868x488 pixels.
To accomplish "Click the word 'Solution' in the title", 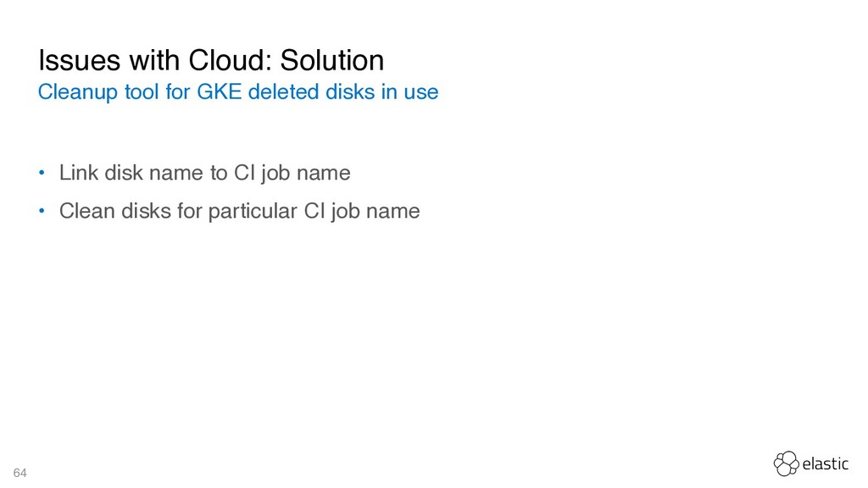I will 332,60.
